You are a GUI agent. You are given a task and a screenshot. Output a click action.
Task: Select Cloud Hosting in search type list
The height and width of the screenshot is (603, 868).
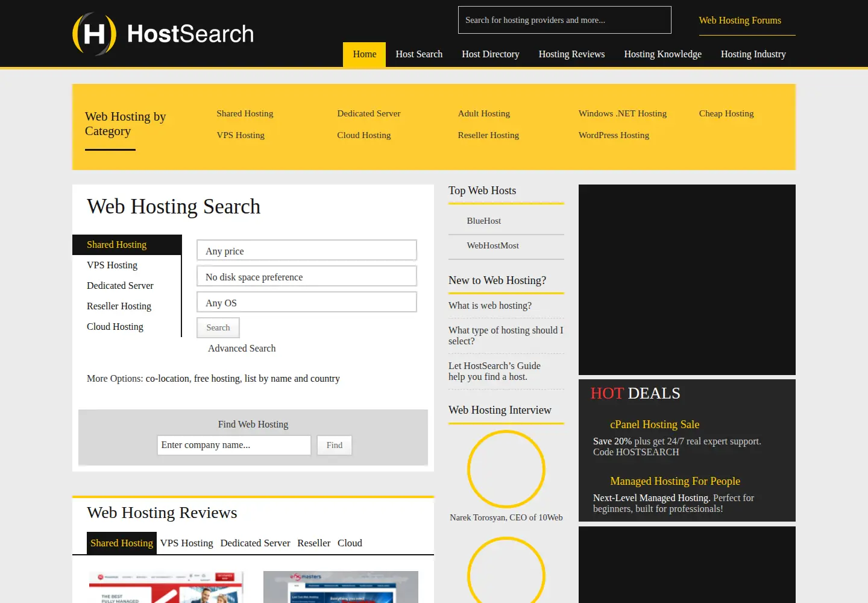pos(115,327)
